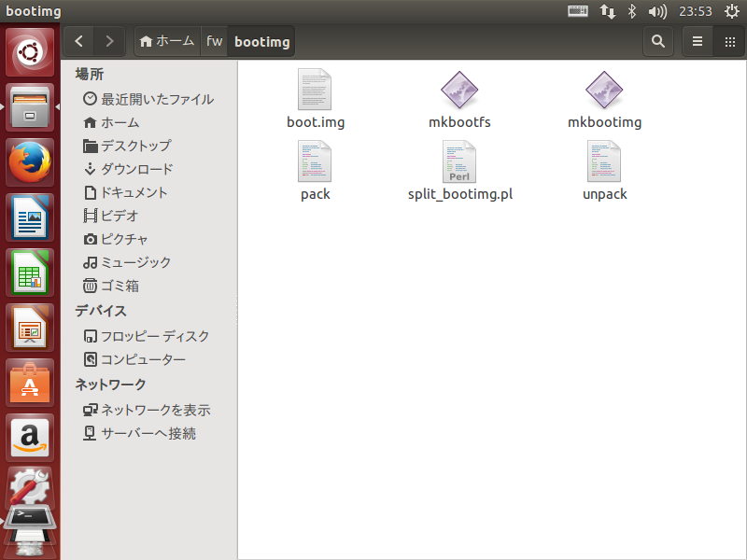Open the keyboard input indicator
This screenshot has height=560, width=747.
578,10
